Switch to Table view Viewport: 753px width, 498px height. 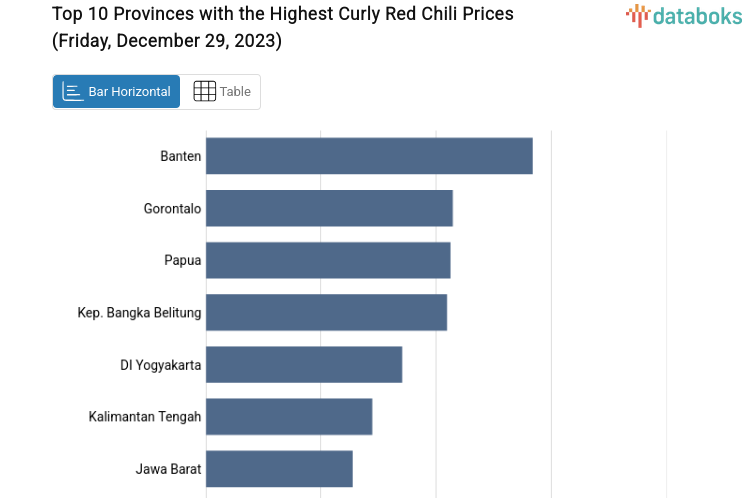coord(221,91)
